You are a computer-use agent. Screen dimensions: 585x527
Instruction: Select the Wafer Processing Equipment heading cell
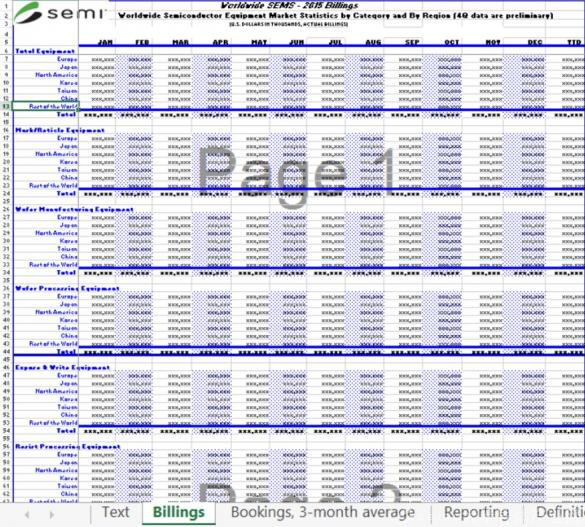point(67,288)
